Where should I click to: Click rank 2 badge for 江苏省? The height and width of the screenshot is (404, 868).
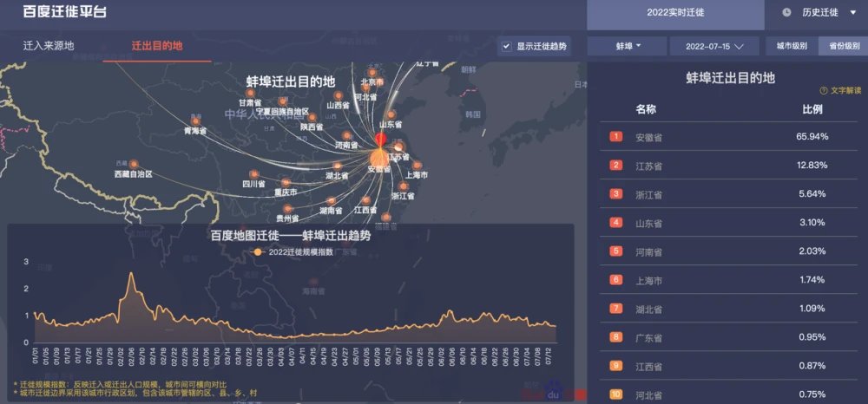tap(616, 166)
